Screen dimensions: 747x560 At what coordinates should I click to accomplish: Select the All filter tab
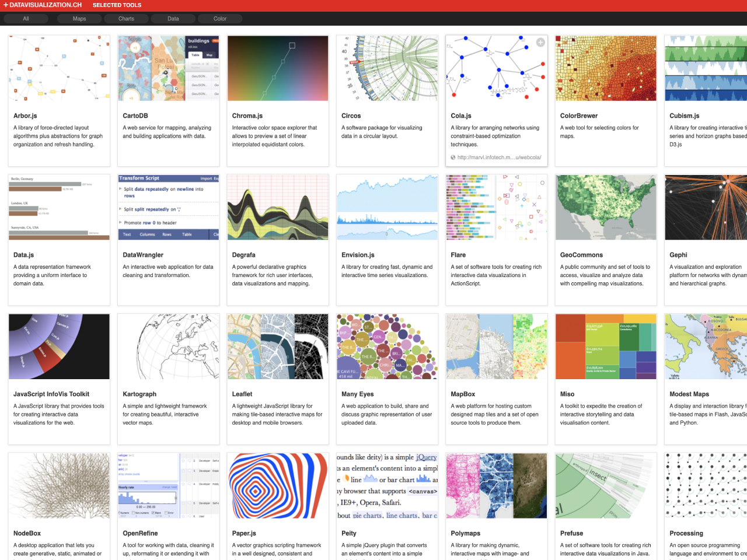(26, 19)
